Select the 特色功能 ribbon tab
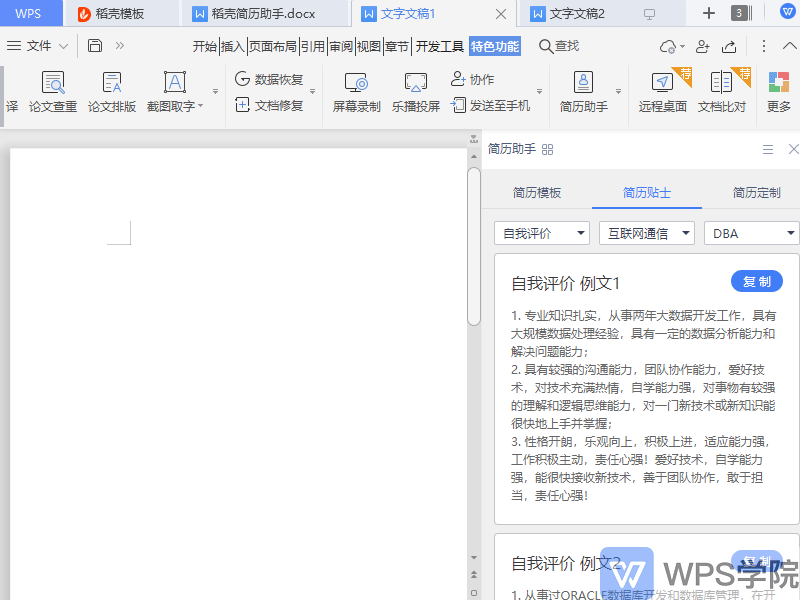Image resolution: width=800 pixels, height=600 pixels. point(495,46)
